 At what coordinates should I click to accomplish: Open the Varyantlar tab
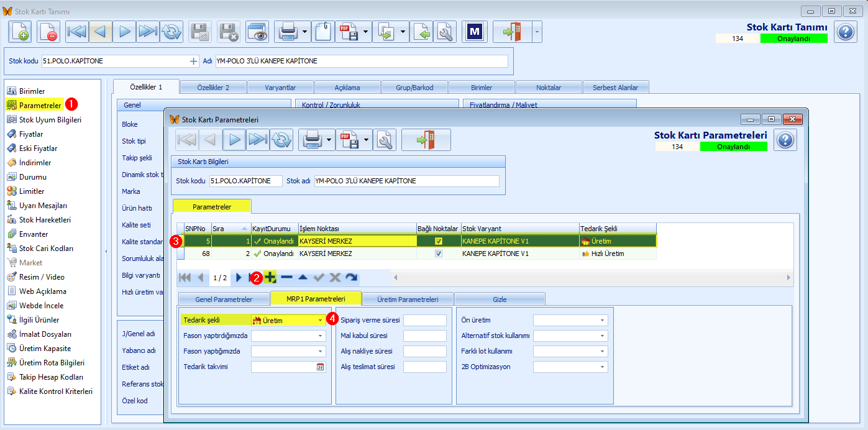pos(280,87)
